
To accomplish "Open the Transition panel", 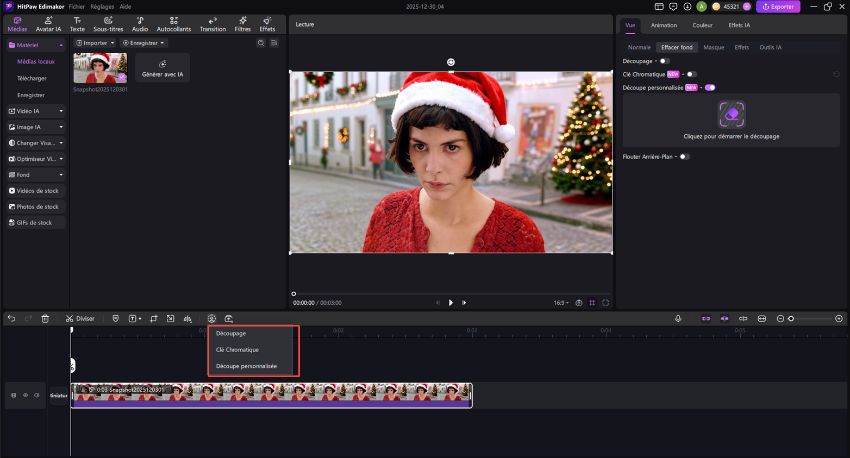I will pyautogui.click(x=212, y=24).
